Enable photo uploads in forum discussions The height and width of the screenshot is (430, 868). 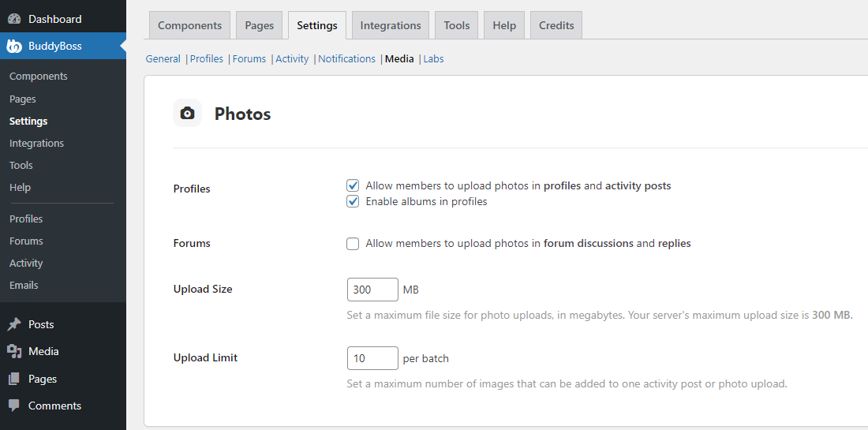click(353, 244)
